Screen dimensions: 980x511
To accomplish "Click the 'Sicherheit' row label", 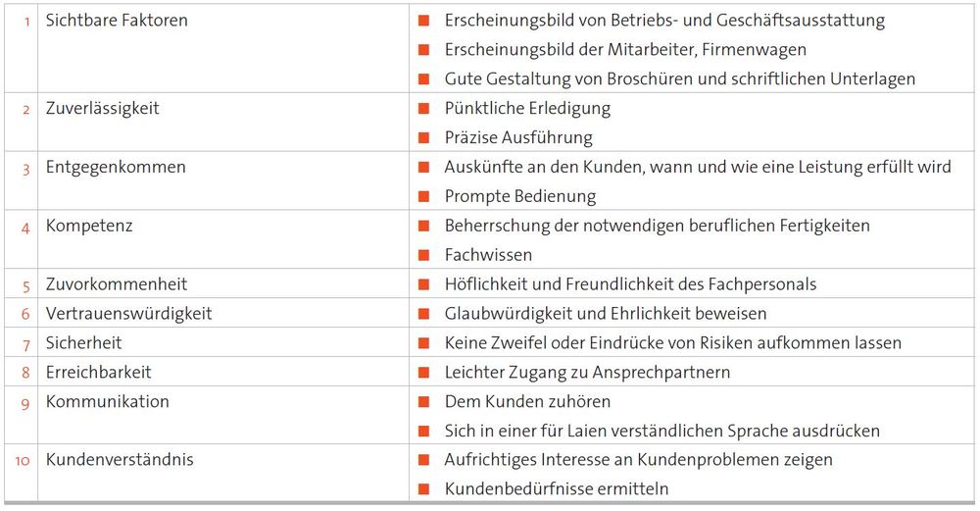I will 83,343.
